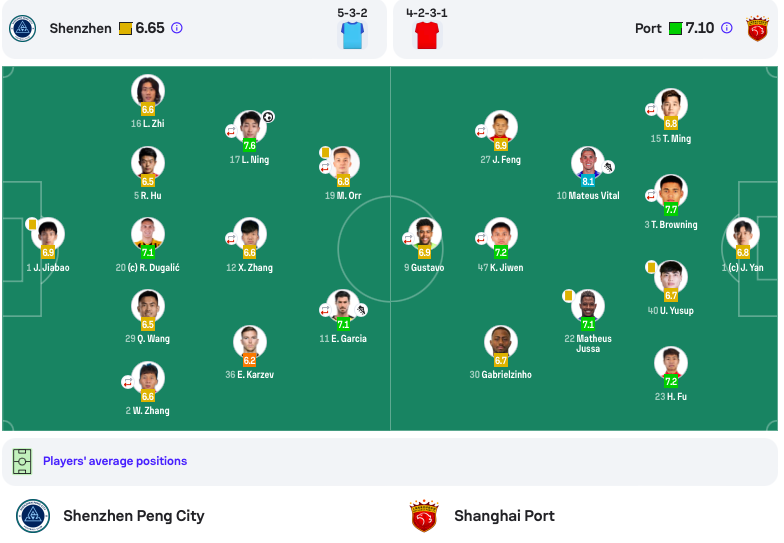This screenshot has height=543, width=784.
Task: Select captain R. Dugalić's player avatar
Action: click(148, 234)
